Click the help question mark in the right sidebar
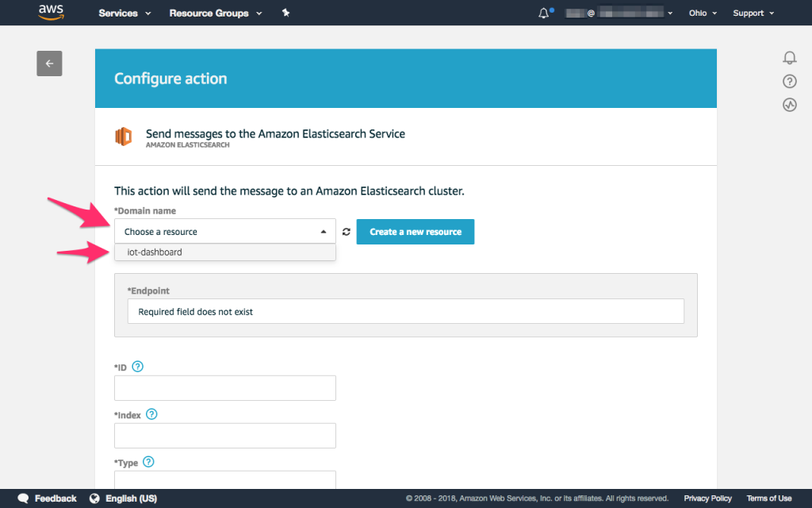 (x=789, y=80)
